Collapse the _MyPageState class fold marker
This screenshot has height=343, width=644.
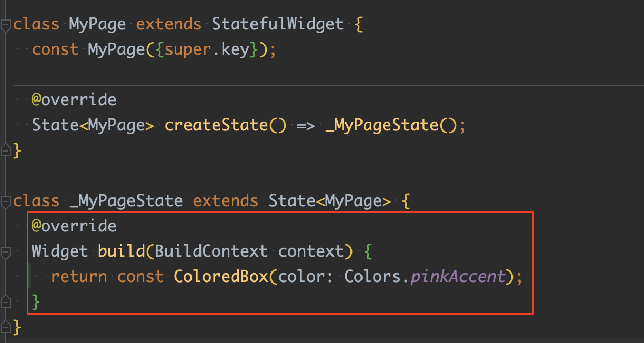click(5, 201)
